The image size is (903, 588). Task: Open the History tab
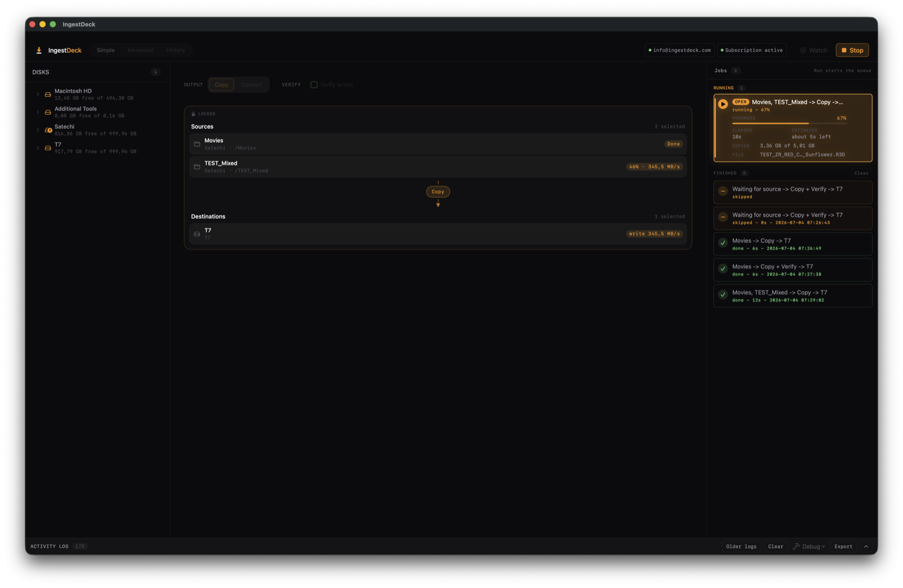point(176,50)
